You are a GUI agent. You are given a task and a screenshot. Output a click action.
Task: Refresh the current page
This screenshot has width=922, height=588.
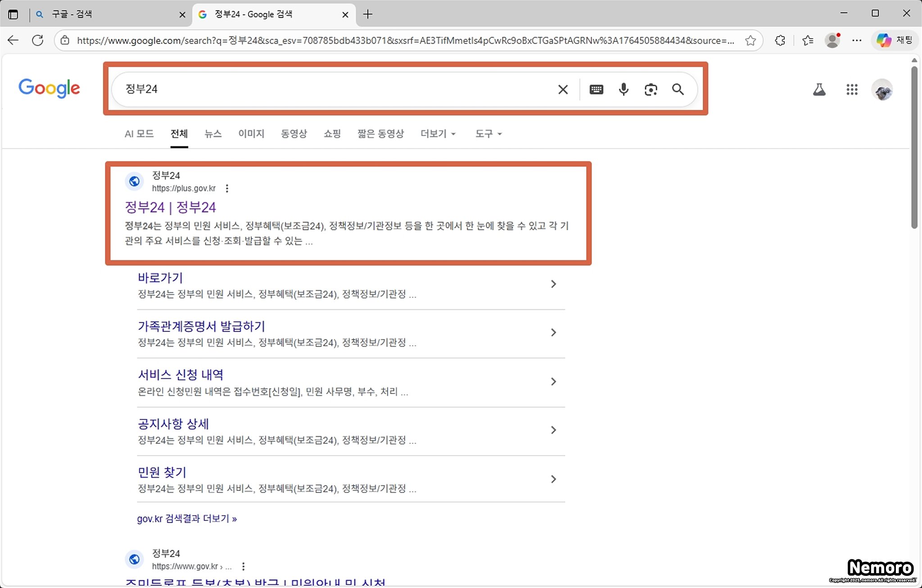[x=38, y=41]
